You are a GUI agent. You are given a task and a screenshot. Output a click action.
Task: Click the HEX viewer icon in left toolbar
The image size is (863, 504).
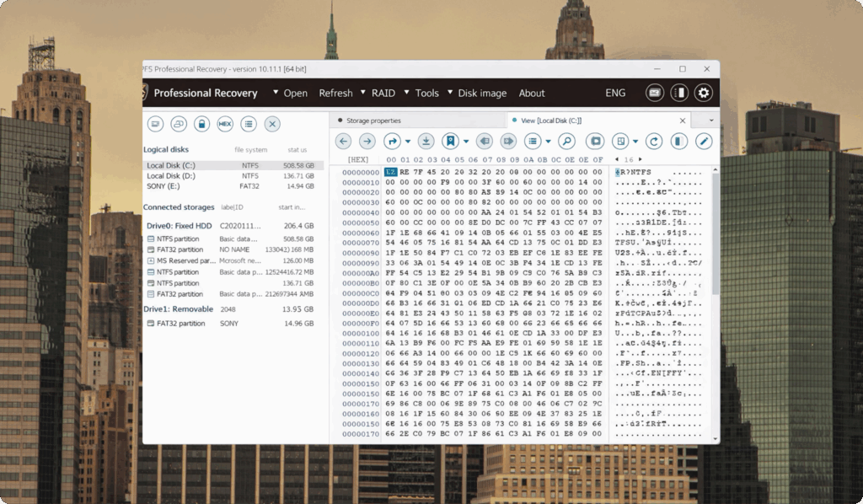224,124
